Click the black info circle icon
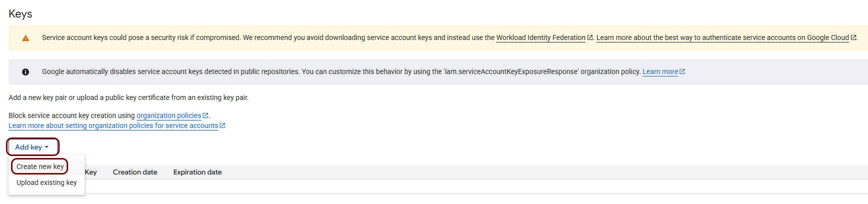The image size is (868, 204). 26,72
